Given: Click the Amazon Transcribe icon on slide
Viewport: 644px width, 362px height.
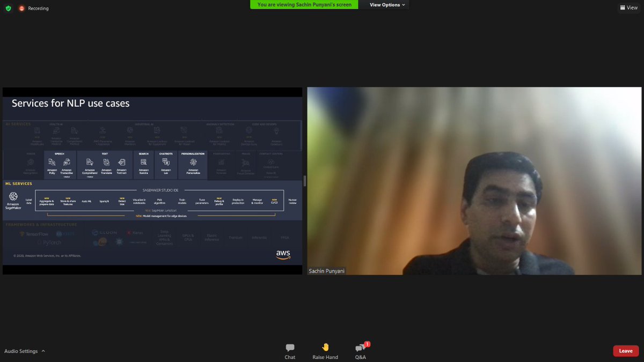Looking at the screenshot, I should tap(67, 162).
